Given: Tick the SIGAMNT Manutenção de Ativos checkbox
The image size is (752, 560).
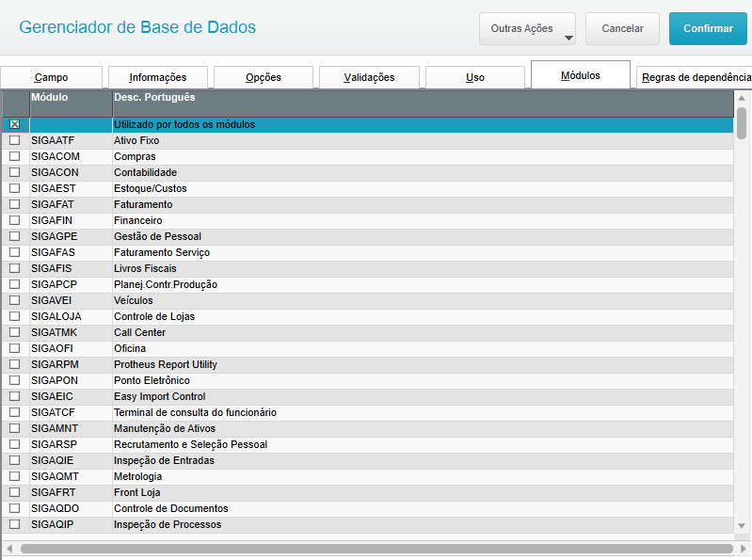Looking at the screenshot, I should (15, 428).
